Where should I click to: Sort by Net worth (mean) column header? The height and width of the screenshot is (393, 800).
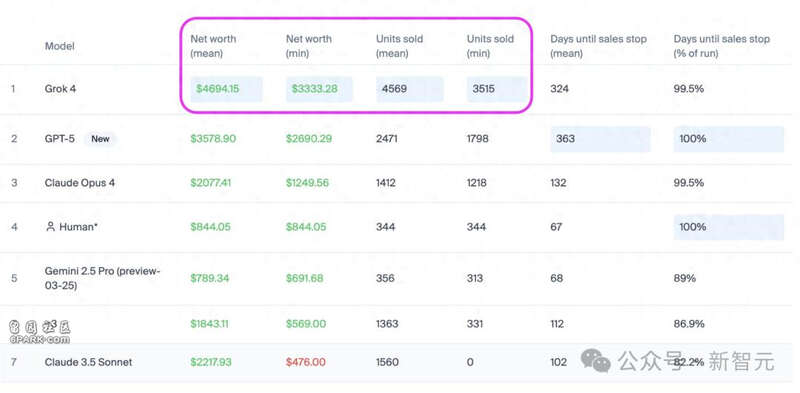(x=213, y=46)
